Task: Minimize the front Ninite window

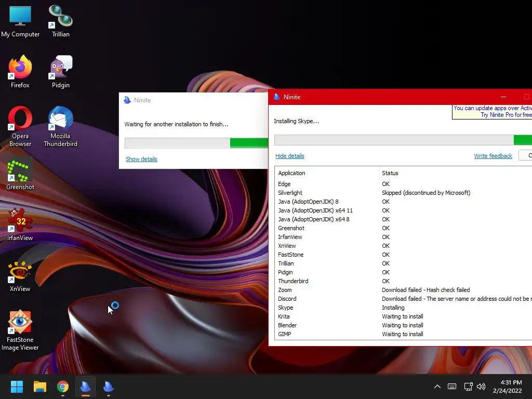Action: pyautogui.click(x=503, y=97)
